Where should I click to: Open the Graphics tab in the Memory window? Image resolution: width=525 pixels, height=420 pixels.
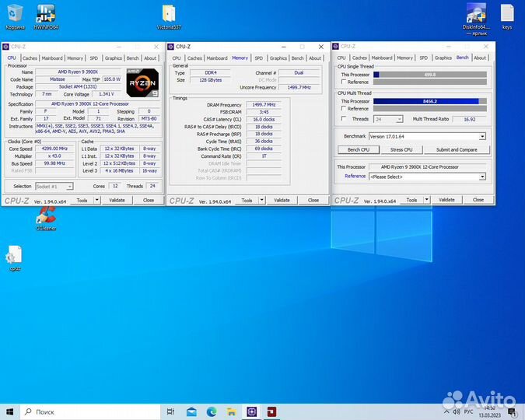pos(278,58)
